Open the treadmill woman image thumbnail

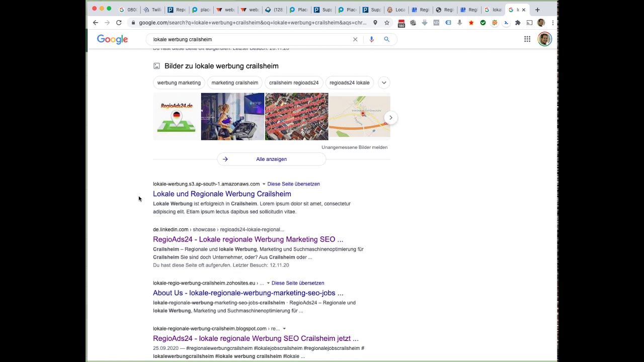(x=232, y=117)
